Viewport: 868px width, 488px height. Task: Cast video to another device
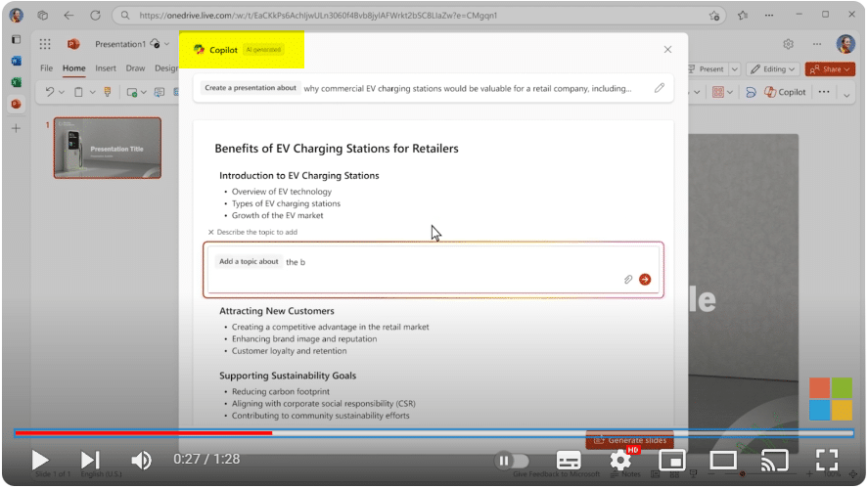pyautogui.click(x=774, y=461)
